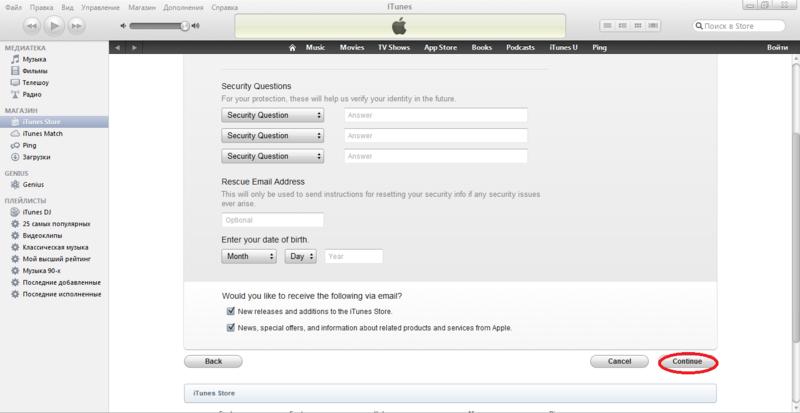
Task: Open the second Security Question dropdown
Action: point(272,136)
